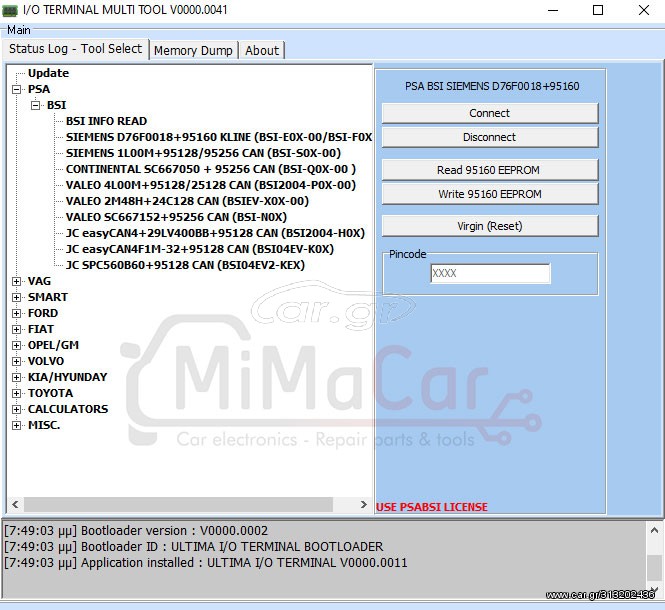Select the Update tree item
Viewport: 665px width, 610px height.
click(48, 73)
